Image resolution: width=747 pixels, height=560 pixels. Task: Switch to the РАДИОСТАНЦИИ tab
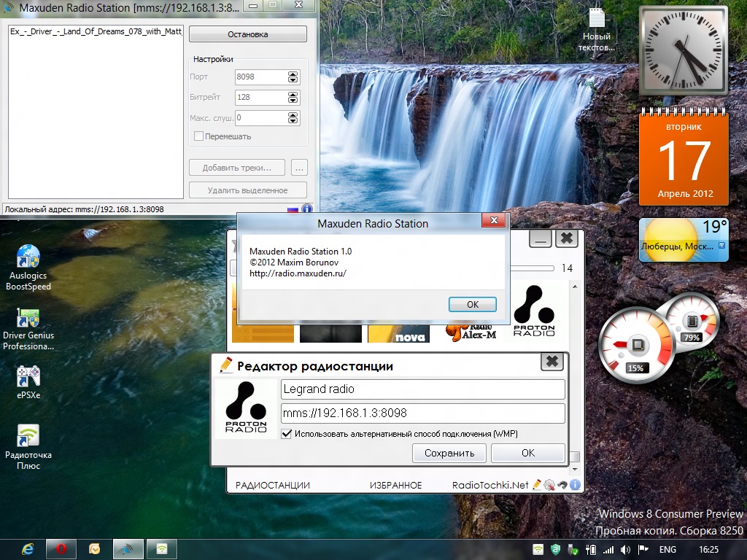point(273,485)
